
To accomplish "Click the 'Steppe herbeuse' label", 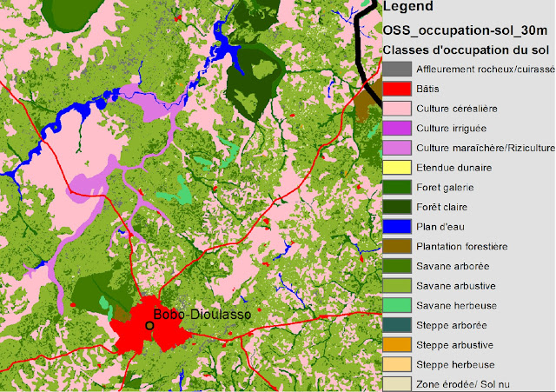I will click(x=455, y=365).
